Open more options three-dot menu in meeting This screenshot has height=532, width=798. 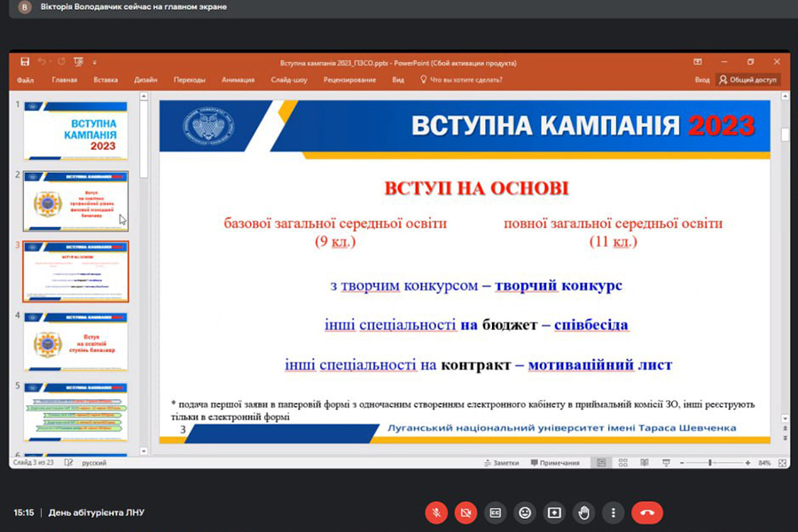point(613,512)
